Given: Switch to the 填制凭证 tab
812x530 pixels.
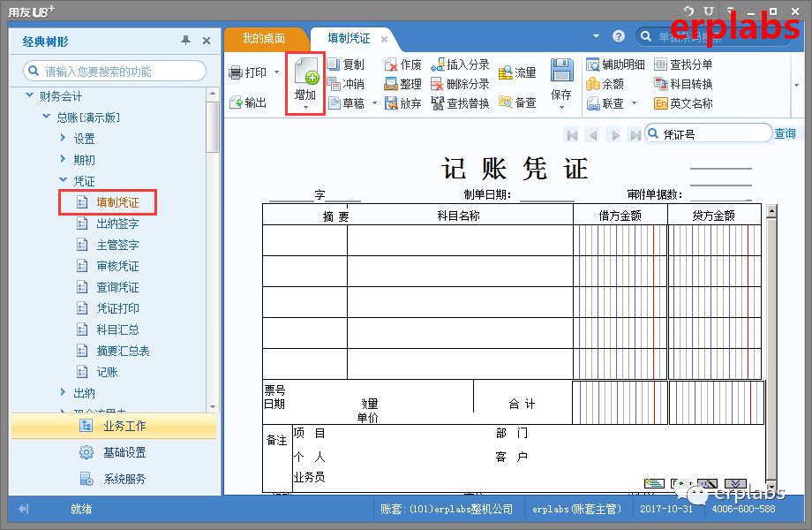Looking at the screenshot, I should pyautogui.click(x=349, y=38).
